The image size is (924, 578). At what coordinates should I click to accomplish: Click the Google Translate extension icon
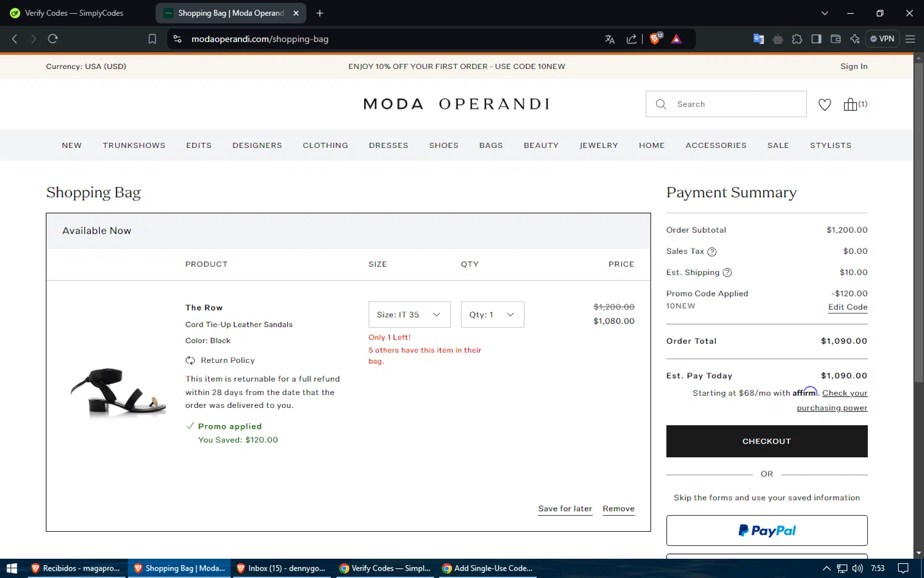[x=758, y=39]
